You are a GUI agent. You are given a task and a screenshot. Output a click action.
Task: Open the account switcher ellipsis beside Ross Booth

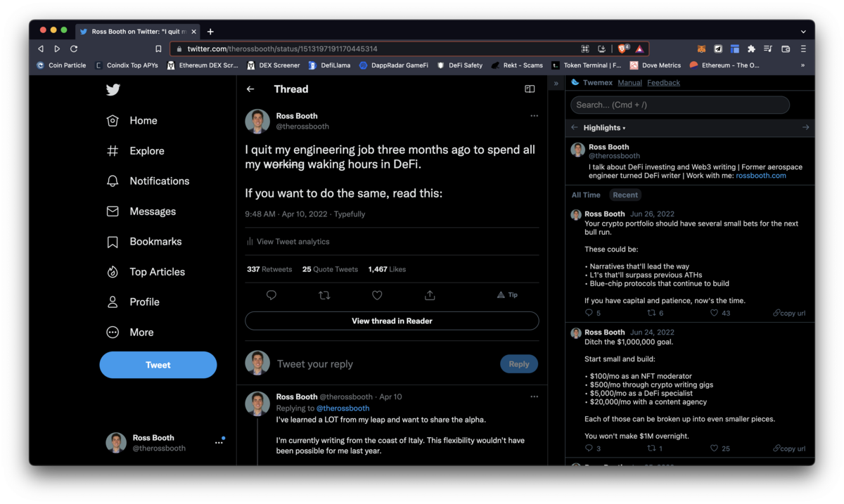219,443
